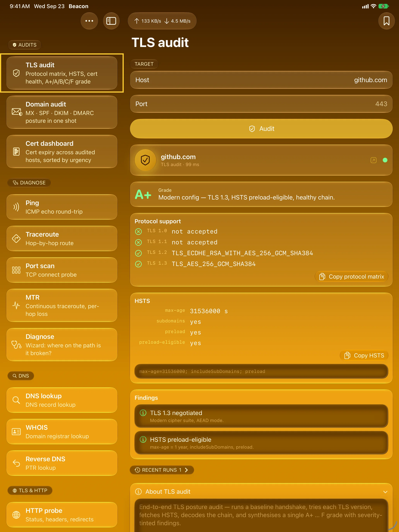Image resolution: width=399 pixels, height=532 pixels.
Task: Open Domain audit in the sidebar
Action: (62, 112)
